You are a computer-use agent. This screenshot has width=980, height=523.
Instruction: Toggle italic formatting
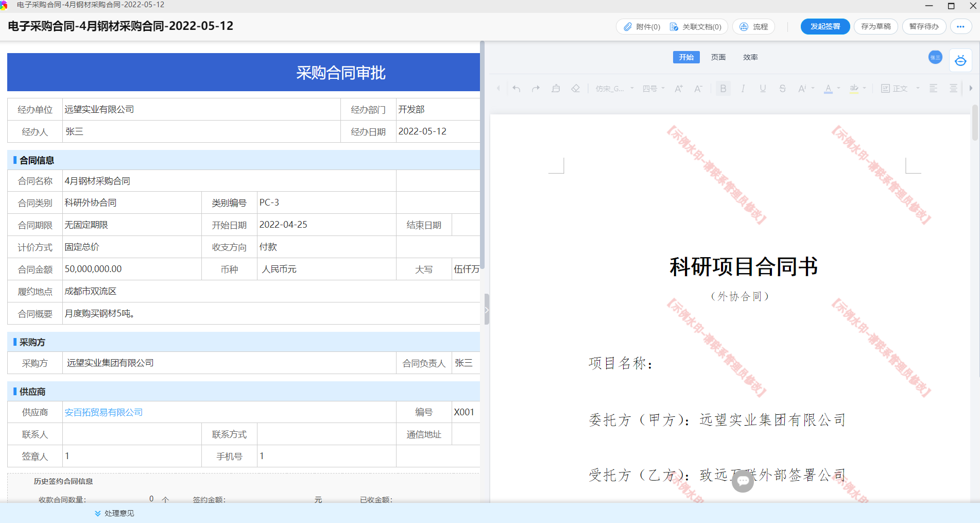click(x=743, y=89)
